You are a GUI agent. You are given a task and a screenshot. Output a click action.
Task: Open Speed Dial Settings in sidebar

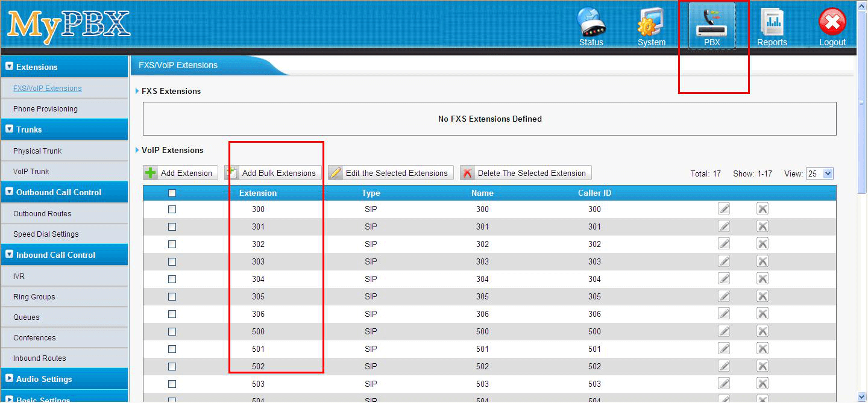(46, 234)
